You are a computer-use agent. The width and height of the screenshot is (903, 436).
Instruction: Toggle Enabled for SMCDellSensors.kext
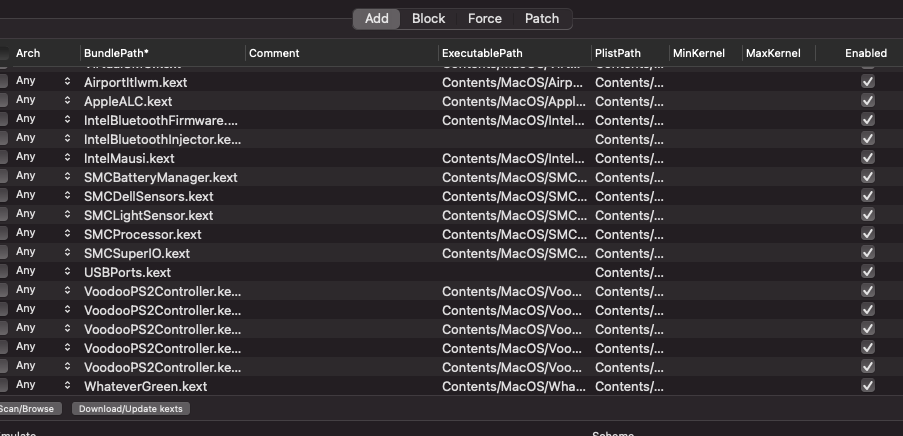click(867, 196)
